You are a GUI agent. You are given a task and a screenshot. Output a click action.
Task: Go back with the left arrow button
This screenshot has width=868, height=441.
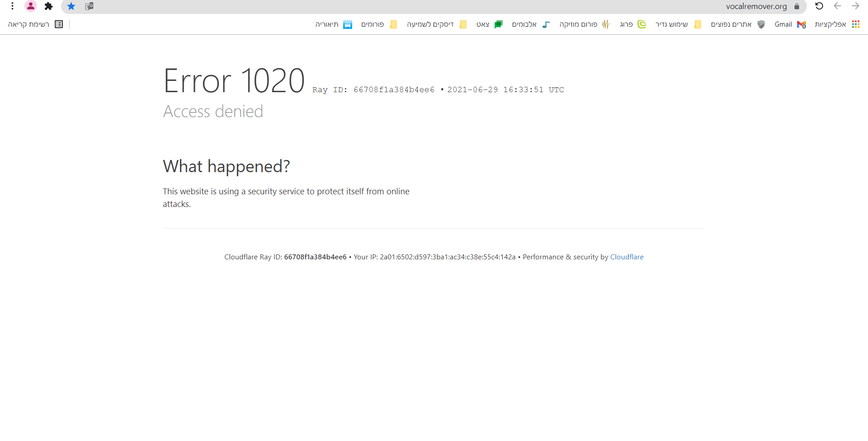[837, 6]
